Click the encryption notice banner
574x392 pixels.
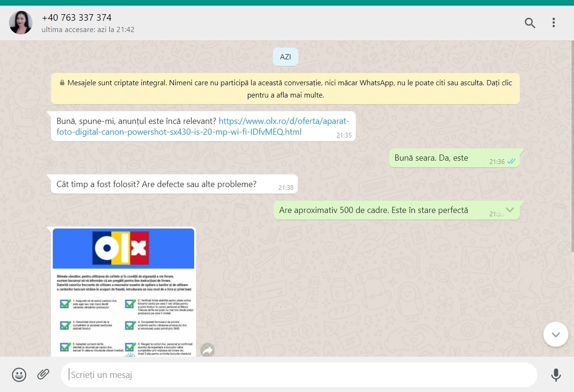[x=285, y=89]
